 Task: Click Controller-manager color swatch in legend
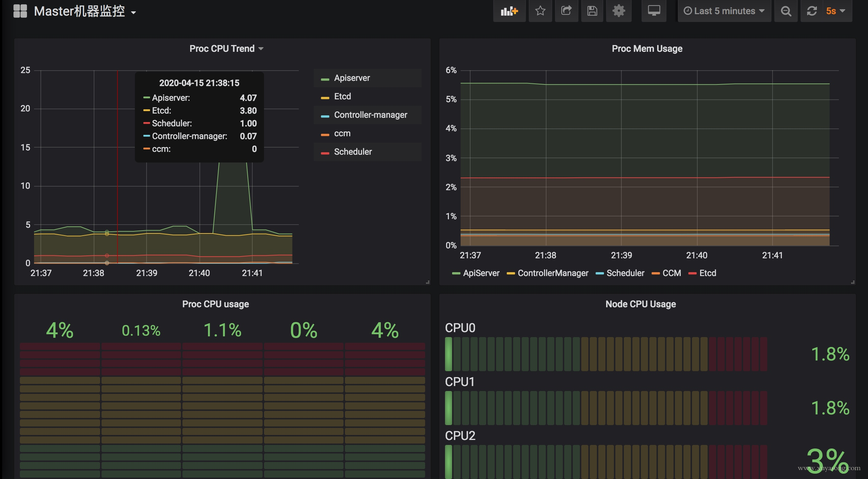(x=325, y=116)
